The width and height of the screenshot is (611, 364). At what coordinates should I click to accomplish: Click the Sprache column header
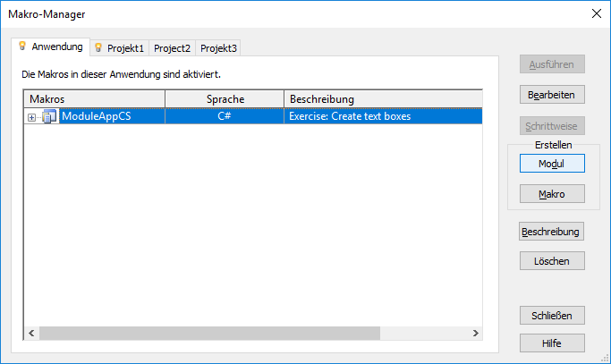tap(225, 99)
